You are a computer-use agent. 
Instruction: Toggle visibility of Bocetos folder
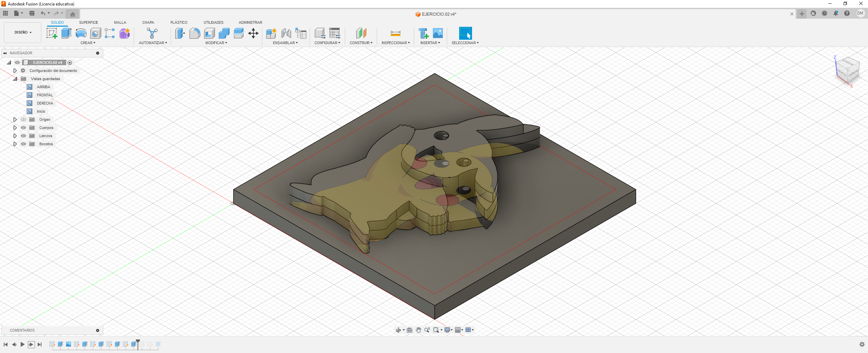(23, 144)
